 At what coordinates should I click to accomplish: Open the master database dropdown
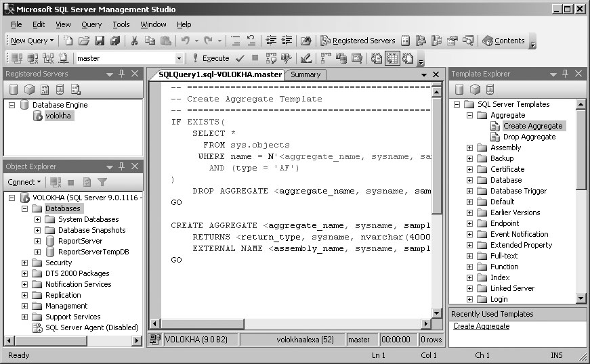tap(179, 59)
